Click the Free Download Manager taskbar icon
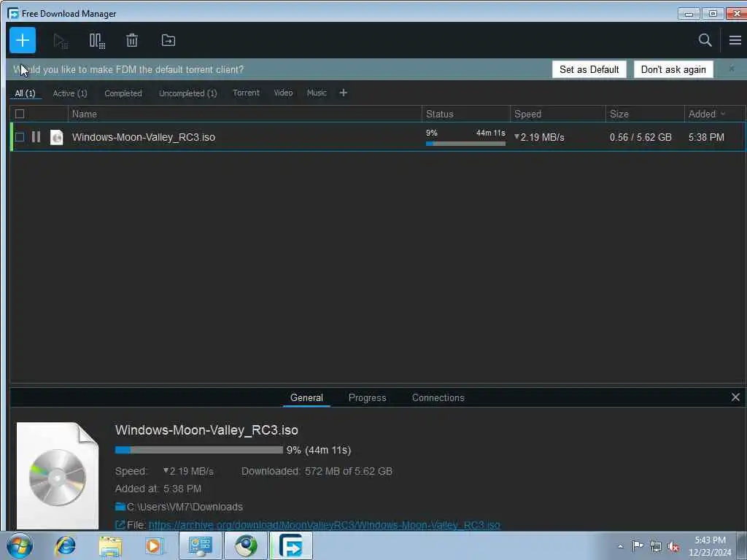The width and height of the screenshot is (747, 560). point(291,545)
